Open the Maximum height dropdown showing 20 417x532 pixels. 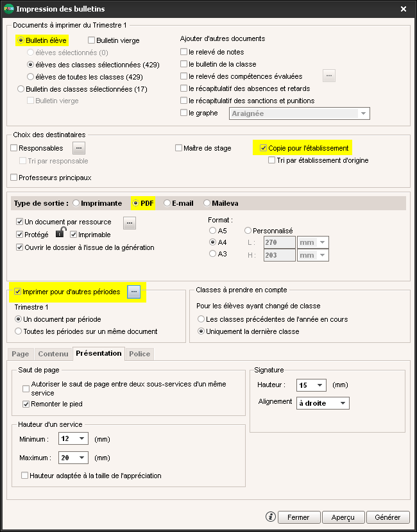pyautogui.click(x=73, y=458)
